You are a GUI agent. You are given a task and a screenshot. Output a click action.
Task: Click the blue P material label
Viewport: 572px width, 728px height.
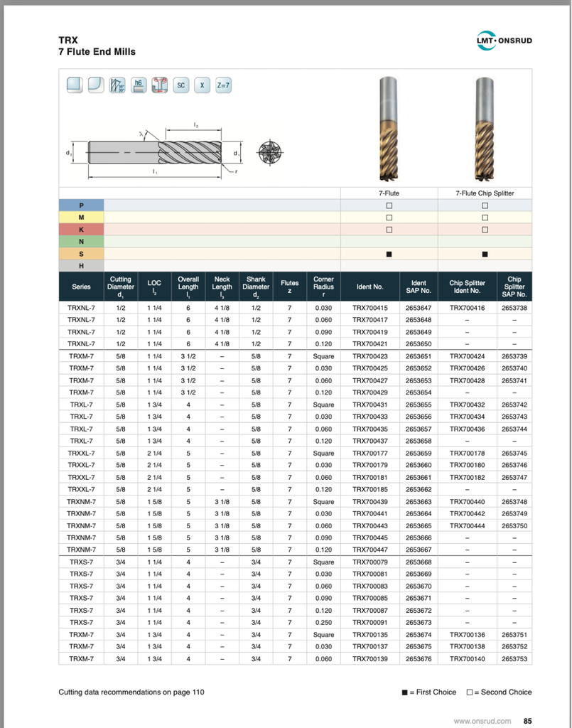pyautogui.click(x=81, y=205)
